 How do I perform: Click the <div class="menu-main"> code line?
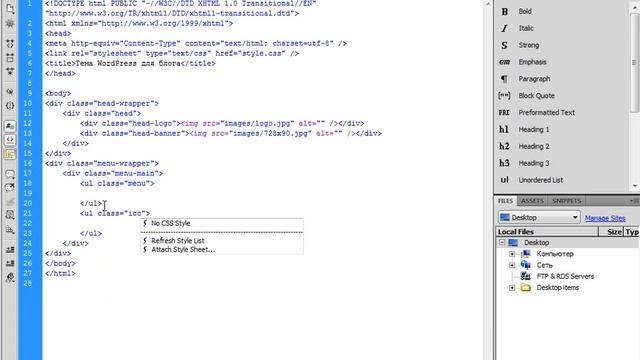point(113,173)
